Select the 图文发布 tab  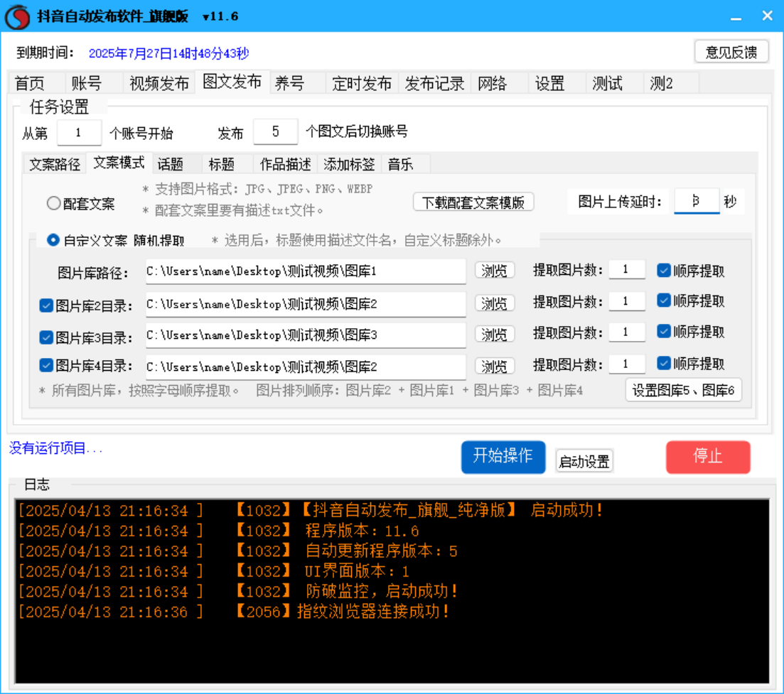[x=232, y=82]
